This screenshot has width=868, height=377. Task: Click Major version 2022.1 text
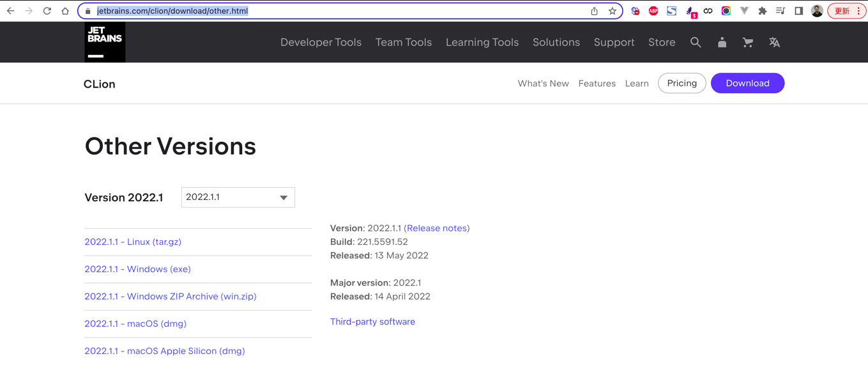point(376,282)
